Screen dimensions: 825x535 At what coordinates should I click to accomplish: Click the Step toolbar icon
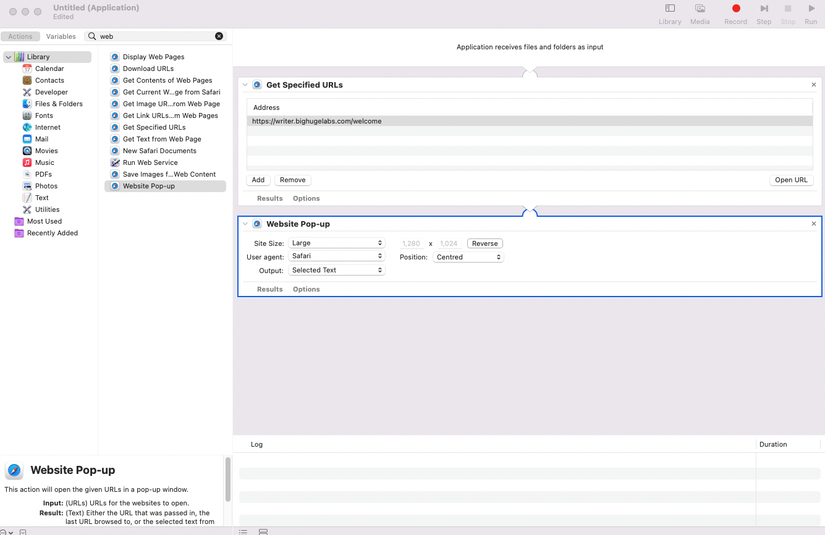click(764, 14)
